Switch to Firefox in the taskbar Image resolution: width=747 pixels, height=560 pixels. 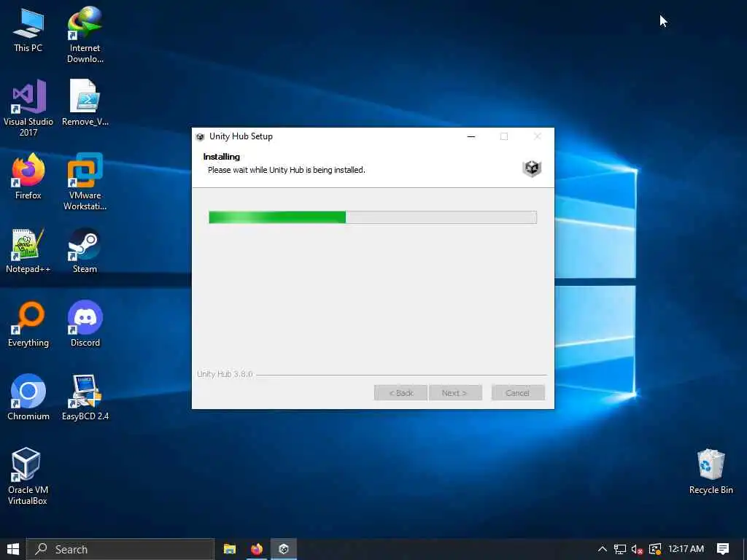257,549
